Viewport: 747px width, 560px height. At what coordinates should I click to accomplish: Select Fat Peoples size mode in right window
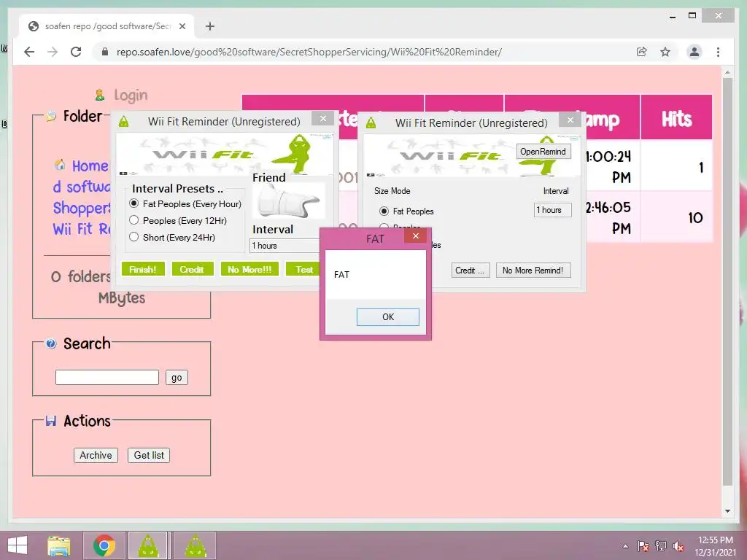coord(406,211)
